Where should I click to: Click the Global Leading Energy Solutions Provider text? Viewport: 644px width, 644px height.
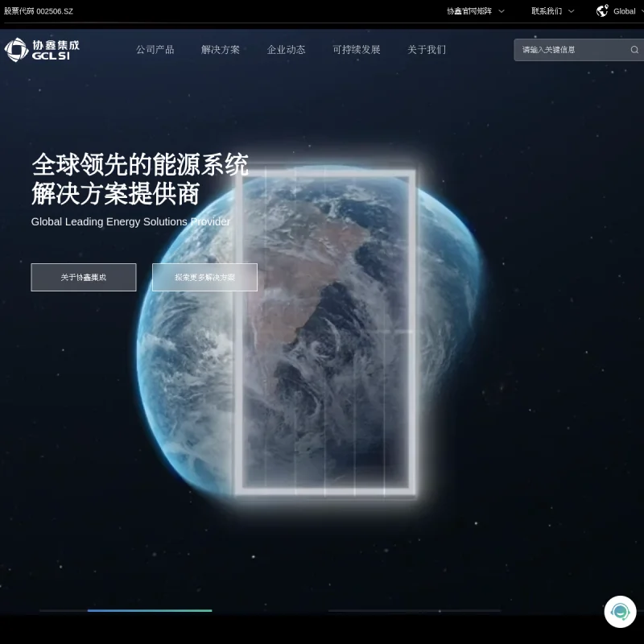coord(130,222)
